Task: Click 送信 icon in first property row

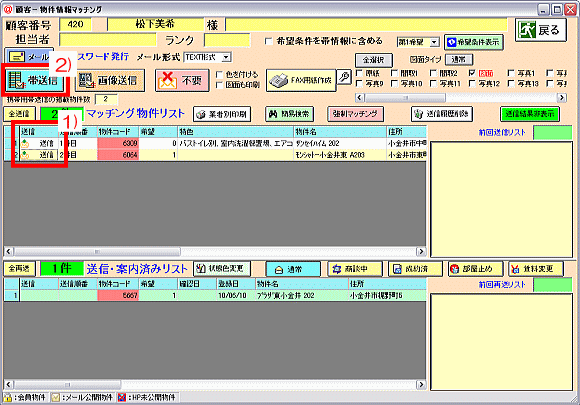Action: pyautogui.click(x=25, y=144)
